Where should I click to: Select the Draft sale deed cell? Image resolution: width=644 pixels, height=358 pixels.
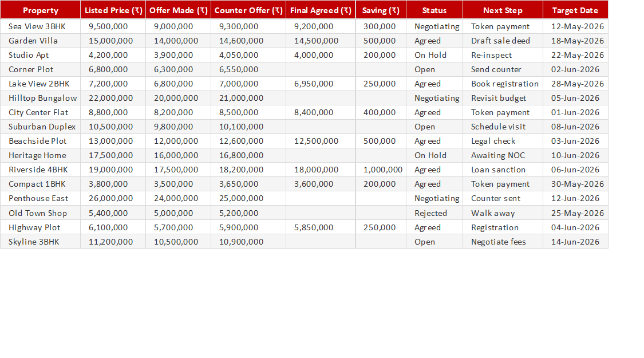(503, 41)
